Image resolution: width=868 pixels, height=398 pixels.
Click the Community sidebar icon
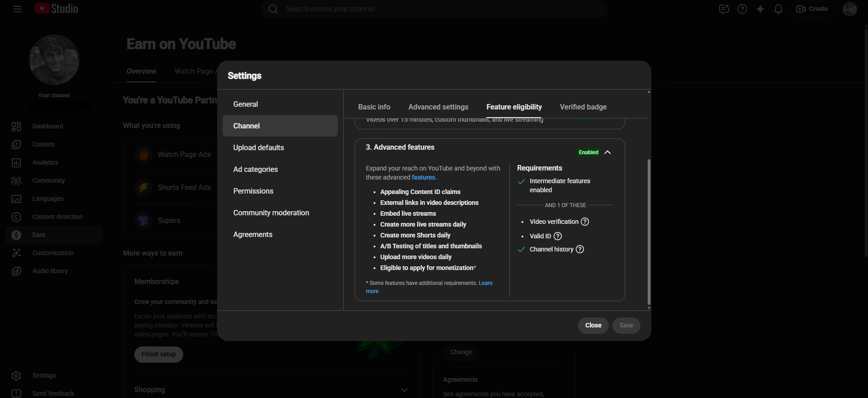click(x=16, y=181)
